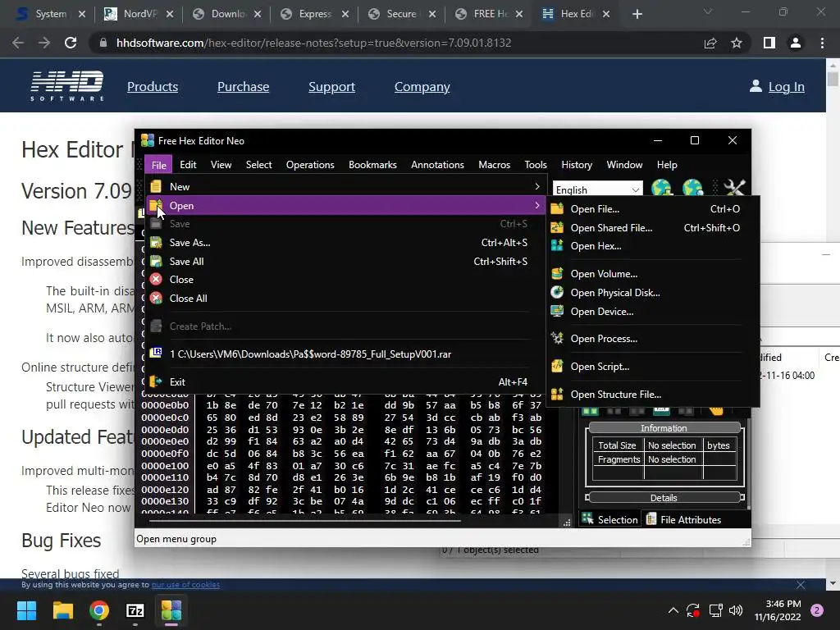Viewport: 840px width, 630px height.
Task: Collapse the Details panel header
Action: pyautogui.click(x=664, y=498)
